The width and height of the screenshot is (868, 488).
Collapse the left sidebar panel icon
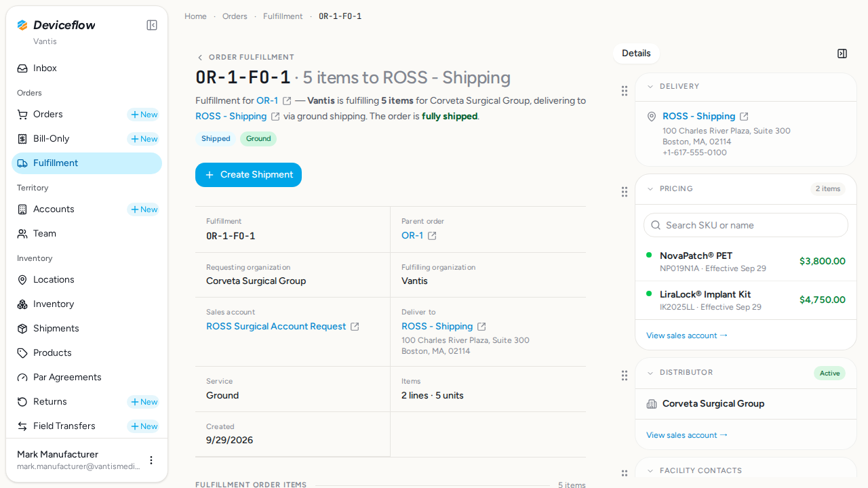(152, 25)
